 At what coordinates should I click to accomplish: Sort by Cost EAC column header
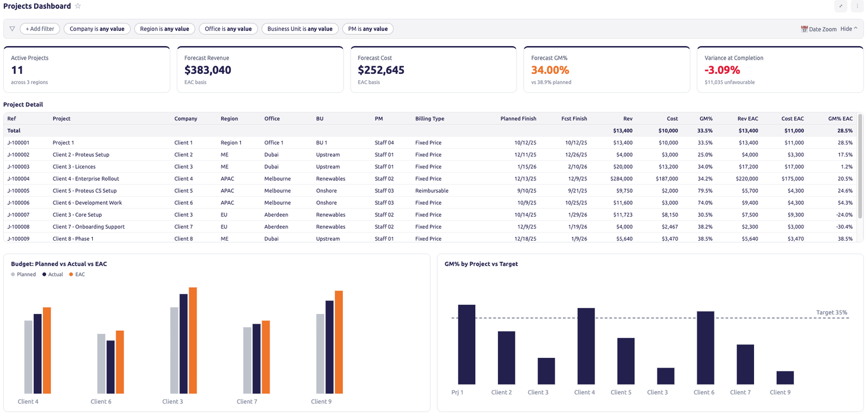793,118
